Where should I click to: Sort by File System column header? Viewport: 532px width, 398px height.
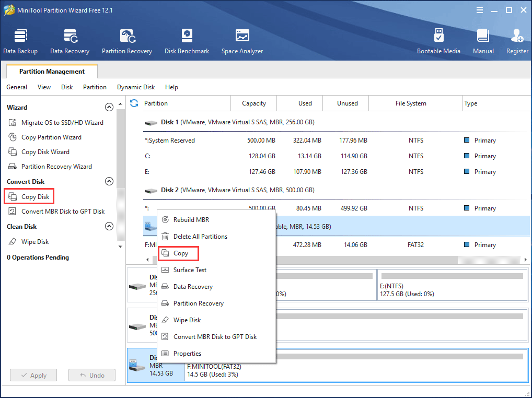[416, 103]
